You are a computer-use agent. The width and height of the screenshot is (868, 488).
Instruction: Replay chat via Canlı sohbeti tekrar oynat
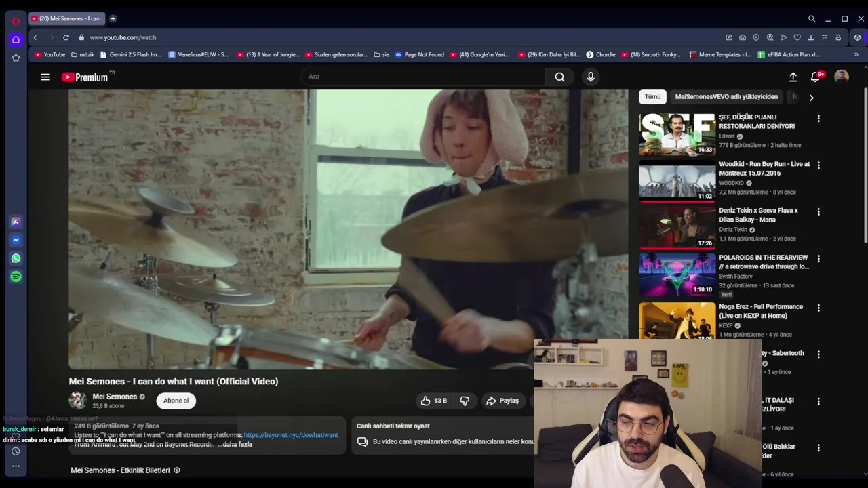[393, 426]
